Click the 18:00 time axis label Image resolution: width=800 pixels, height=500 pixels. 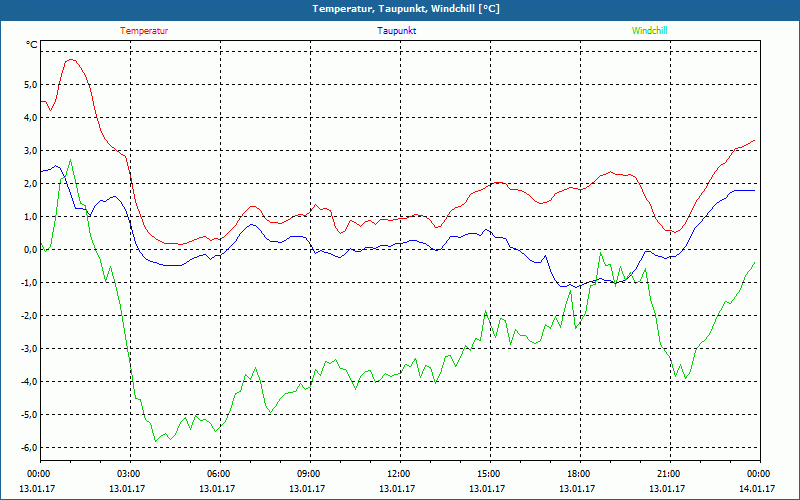578,474
